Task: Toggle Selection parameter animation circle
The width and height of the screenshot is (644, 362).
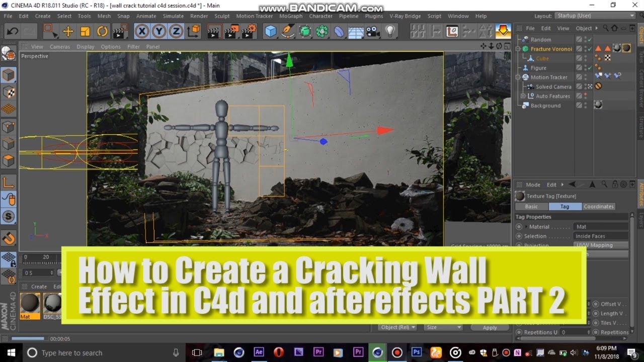Action: tap(519, 236)
